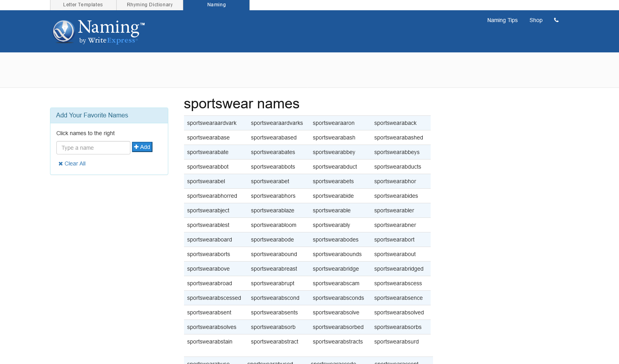Click the name 'sportswearabsurd'

tap(396, 342)
